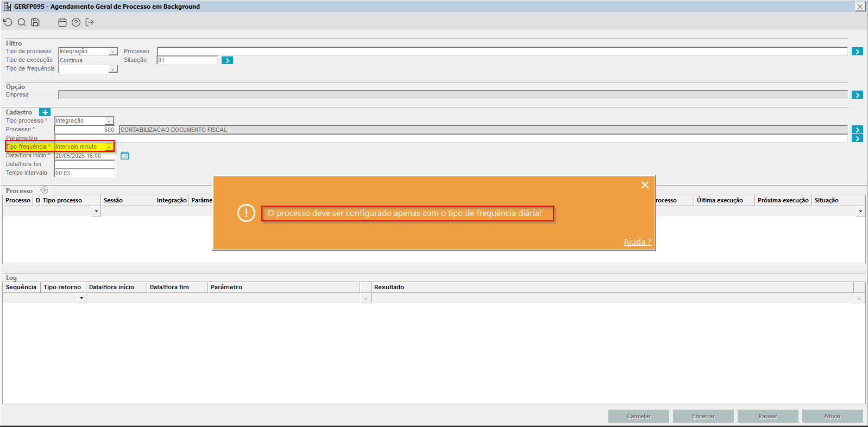
Task: Click the warning text about frequência diária
Action: [x=405, y=213]
